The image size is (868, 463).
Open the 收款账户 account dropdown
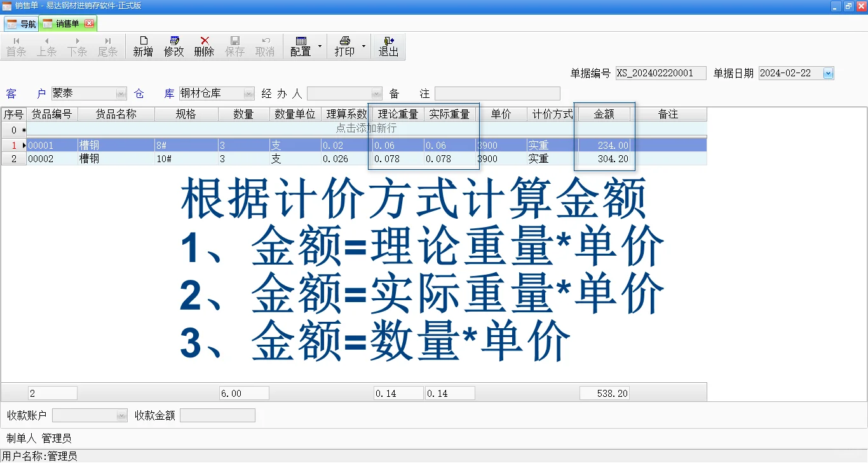(122, 415)
